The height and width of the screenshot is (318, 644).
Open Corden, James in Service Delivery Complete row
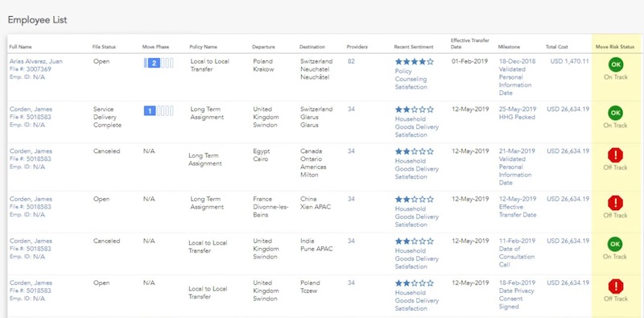(x=31, y=109)
